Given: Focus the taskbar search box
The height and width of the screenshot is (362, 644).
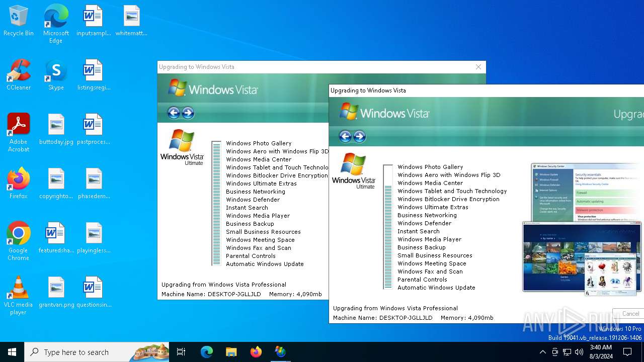Looking at the screenshot, I should (97, 352).
